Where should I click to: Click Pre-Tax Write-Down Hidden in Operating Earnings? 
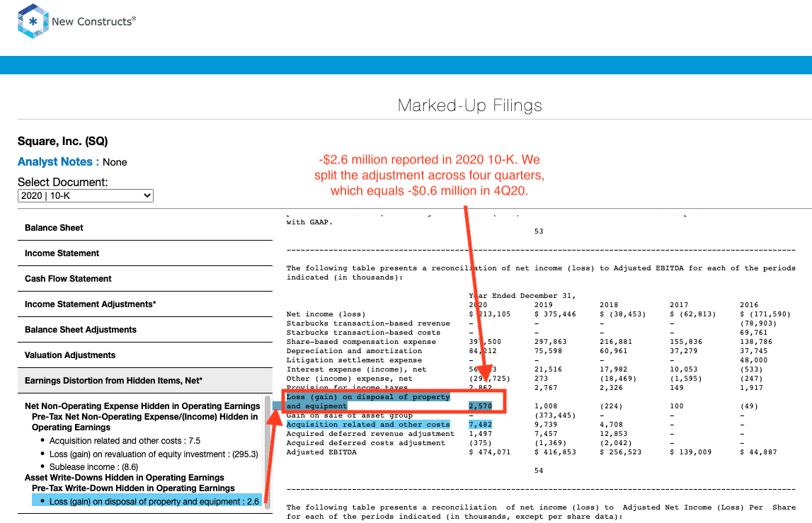click(x=133, y=488)
